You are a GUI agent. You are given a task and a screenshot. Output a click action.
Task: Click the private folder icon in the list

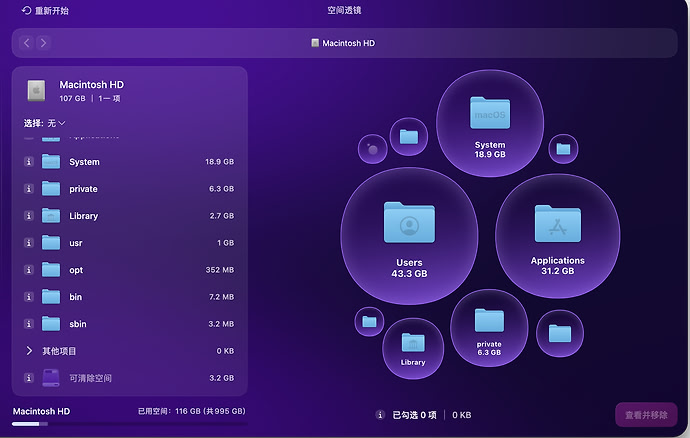[x=51, y=188]
